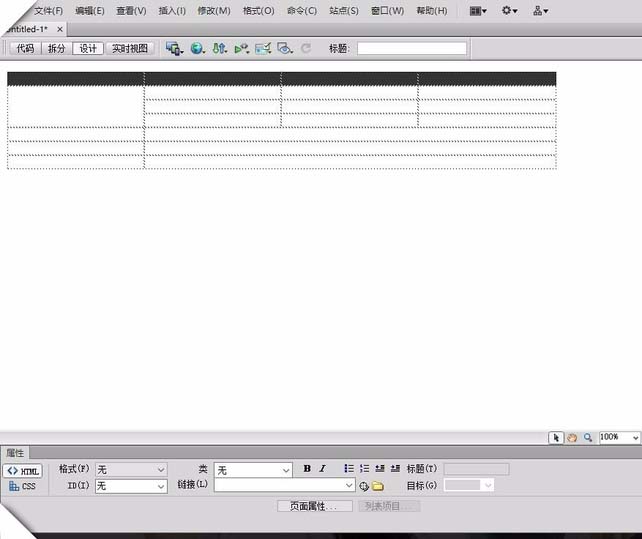Open the site management icon in menu bar
642x539 pixels.
click(540, 11)
